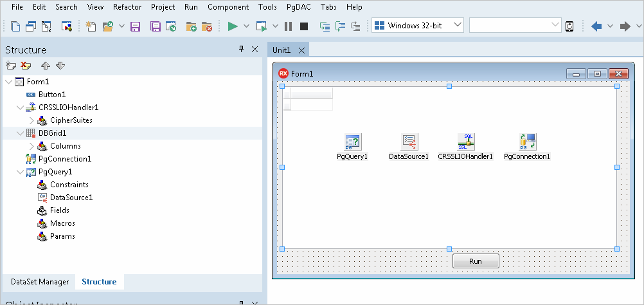This screenshot has width=644, height=305.
Task: Click the single purple Save disk icon
Action: pyautogui.click(x=135, y=27)
